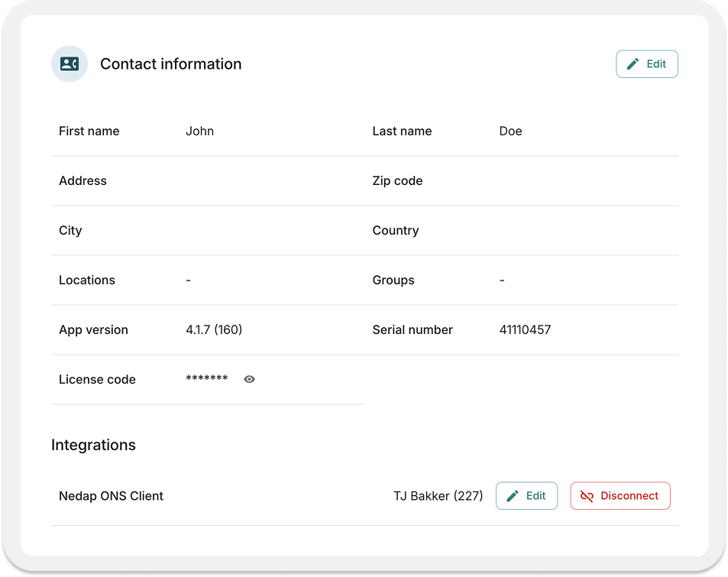Click the Groups field label
The image size is (728, 577).
393,280
